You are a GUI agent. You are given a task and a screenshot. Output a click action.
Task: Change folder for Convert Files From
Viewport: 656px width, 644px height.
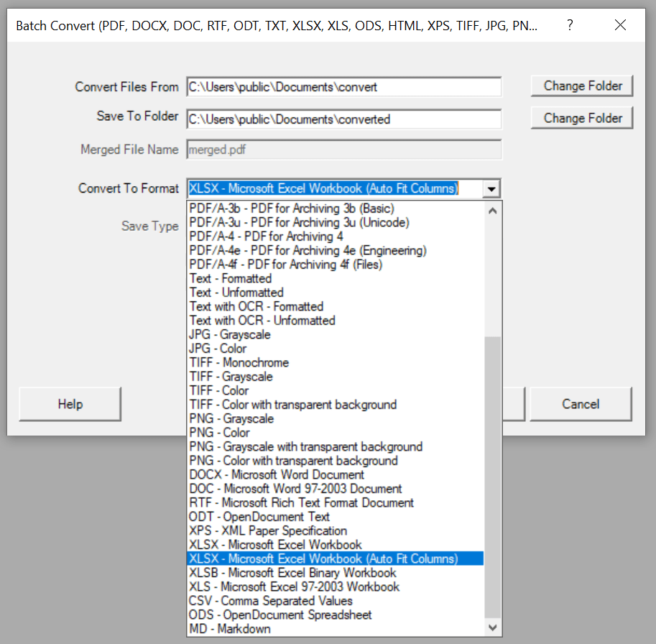point(582,86)
